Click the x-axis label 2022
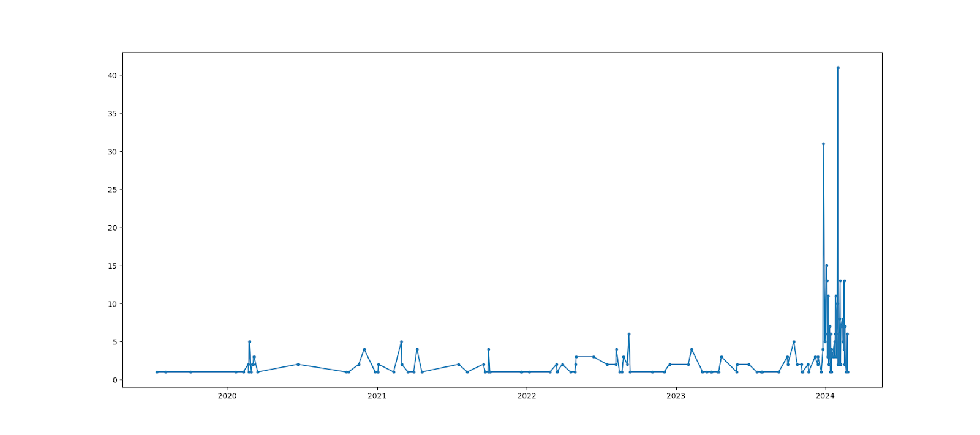 point(526,396)
